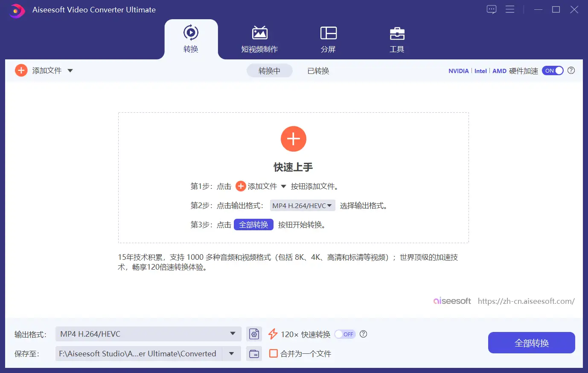The height and width of the screenshot is (373, 588).
Task: Check the 合并为一个文件 merge option
Action: click(273, 353)
